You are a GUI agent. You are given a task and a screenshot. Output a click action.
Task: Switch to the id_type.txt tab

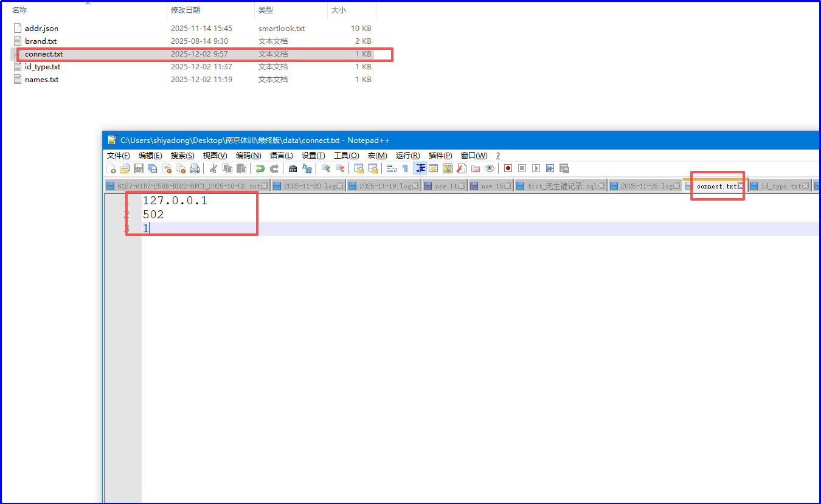(x=781, y=186)
